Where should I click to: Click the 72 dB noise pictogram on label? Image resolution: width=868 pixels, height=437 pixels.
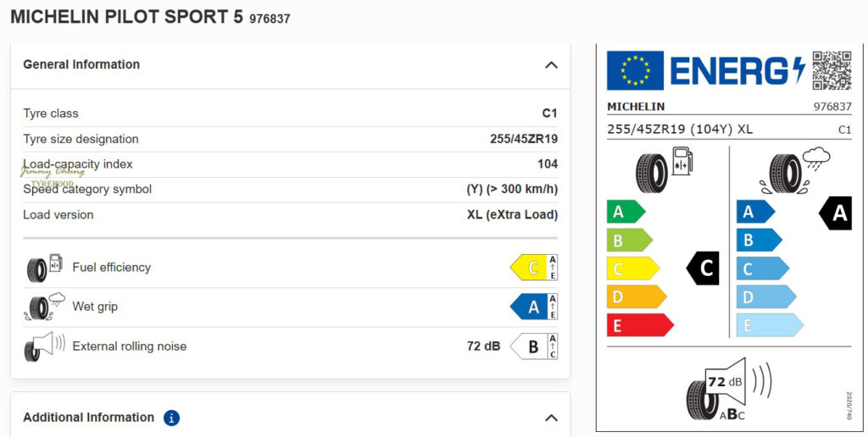point(728,390)
